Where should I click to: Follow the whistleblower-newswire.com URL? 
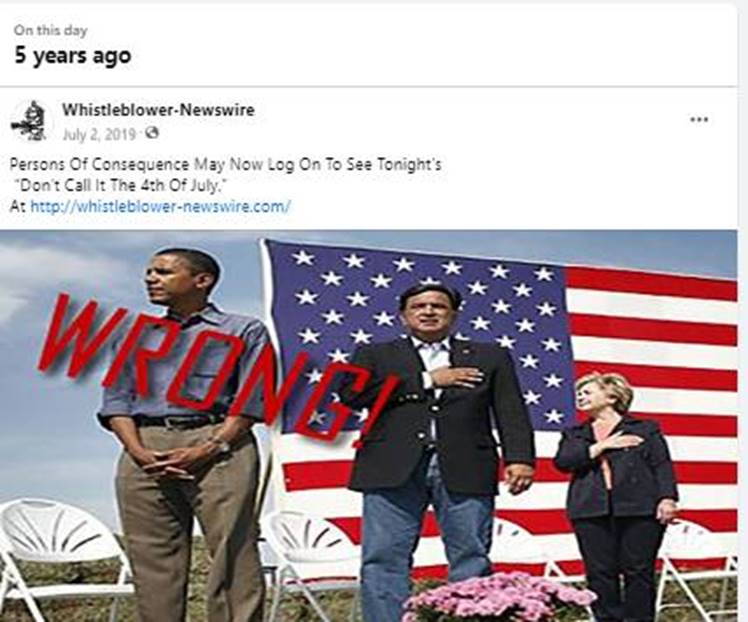tap(160, 207)
